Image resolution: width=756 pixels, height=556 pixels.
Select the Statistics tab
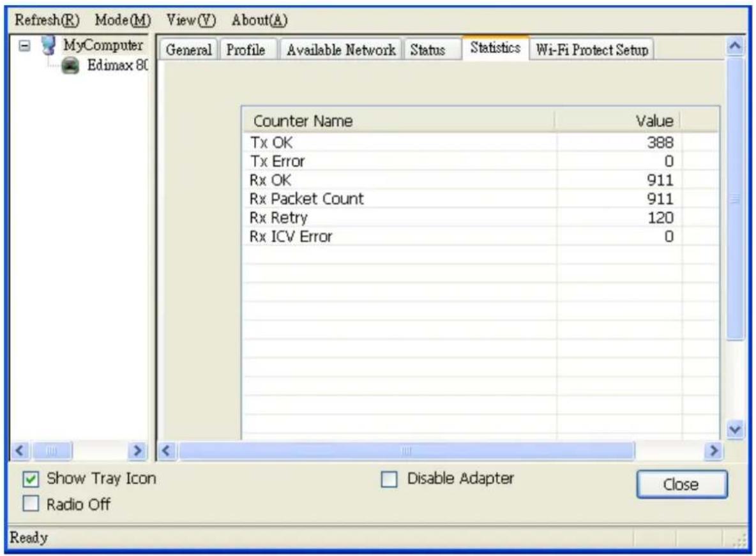click(x=495, y=48)
